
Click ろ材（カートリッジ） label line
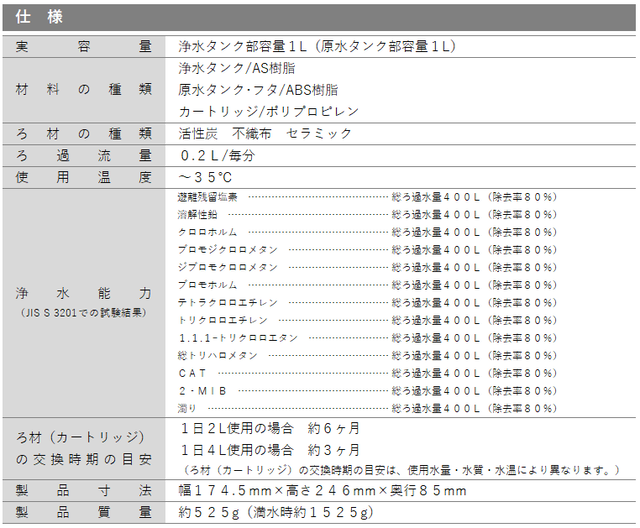(x=80, y=437)
